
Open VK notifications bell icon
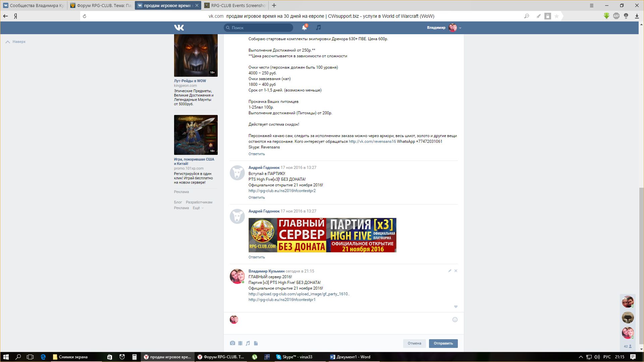304,27
